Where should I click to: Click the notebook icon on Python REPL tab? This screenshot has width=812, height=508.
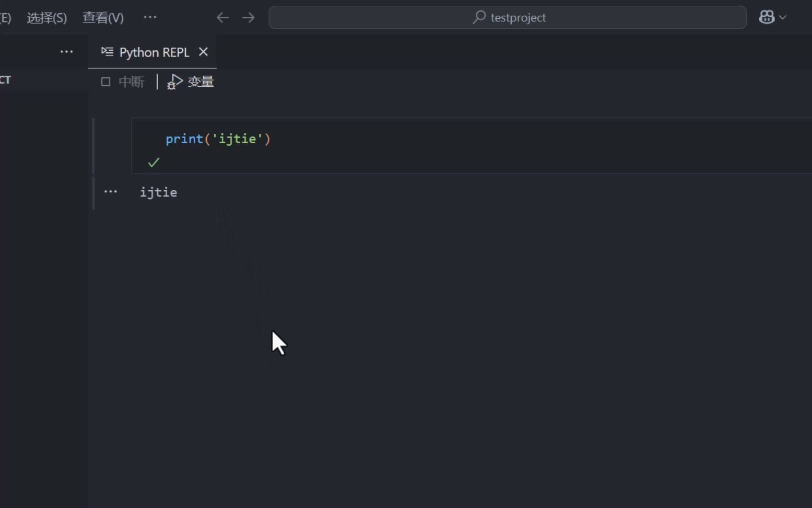(107, 52)
